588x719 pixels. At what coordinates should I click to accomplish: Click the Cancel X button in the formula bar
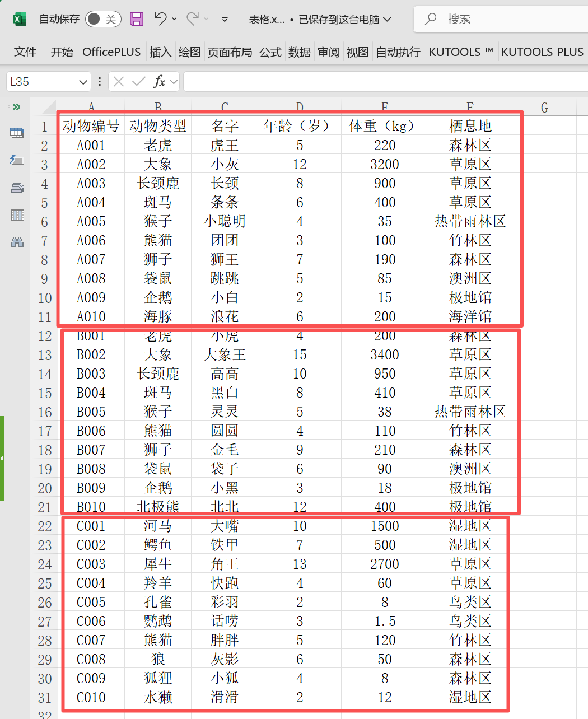click(x=119, y=81)
